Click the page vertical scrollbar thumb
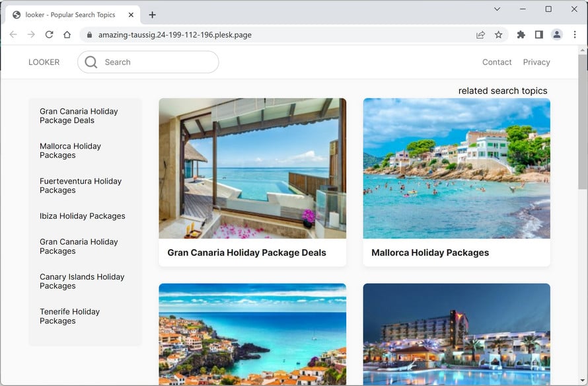Image resolution: width=588 pixels, height=386 pixels. 582,122
